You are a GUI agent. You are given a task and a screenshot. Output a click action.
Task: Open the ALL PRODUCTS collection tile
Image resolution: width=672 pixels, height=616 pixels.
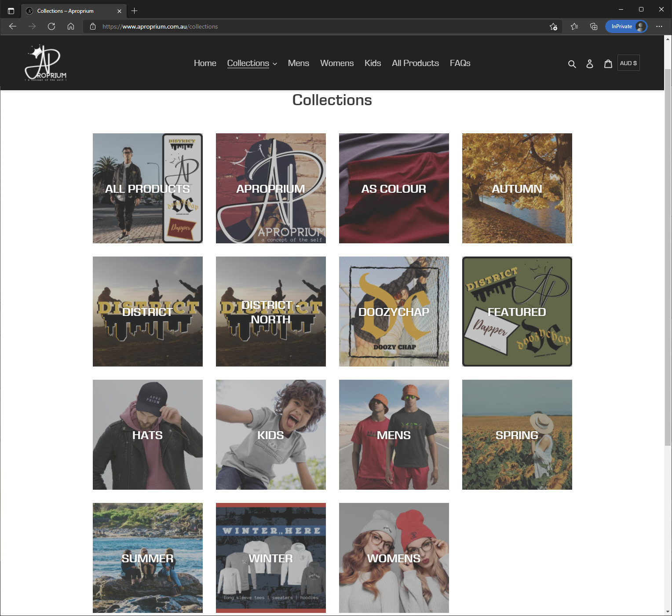point(148,188)
